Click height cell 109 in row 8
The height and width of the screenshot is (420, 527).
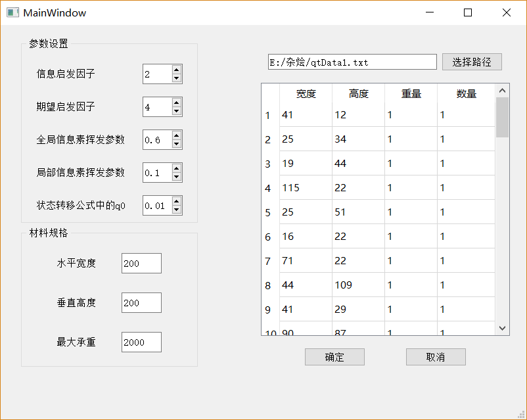359,285
